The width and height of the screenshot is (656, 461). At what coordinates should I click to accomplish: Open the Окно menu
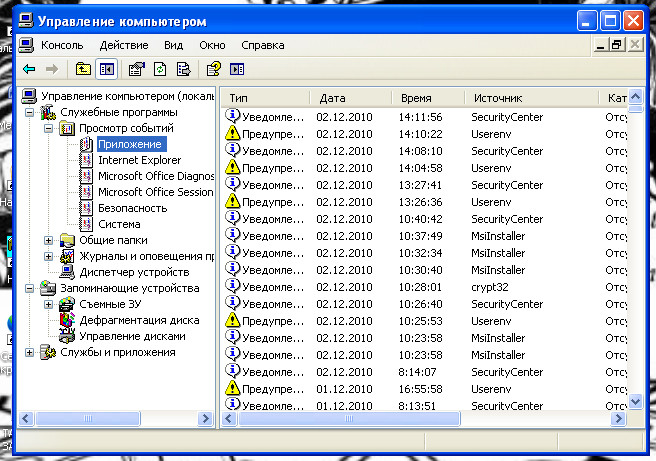[x=212, y=45]
